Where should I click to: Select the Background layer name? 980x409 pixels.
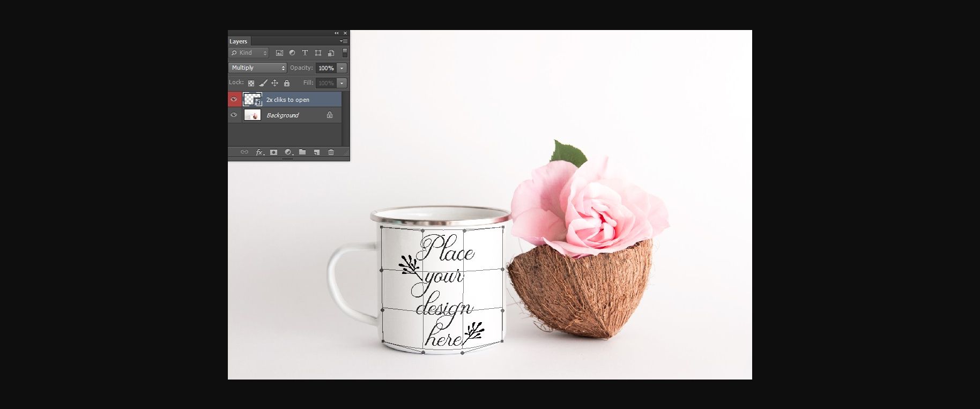(283, 115)
